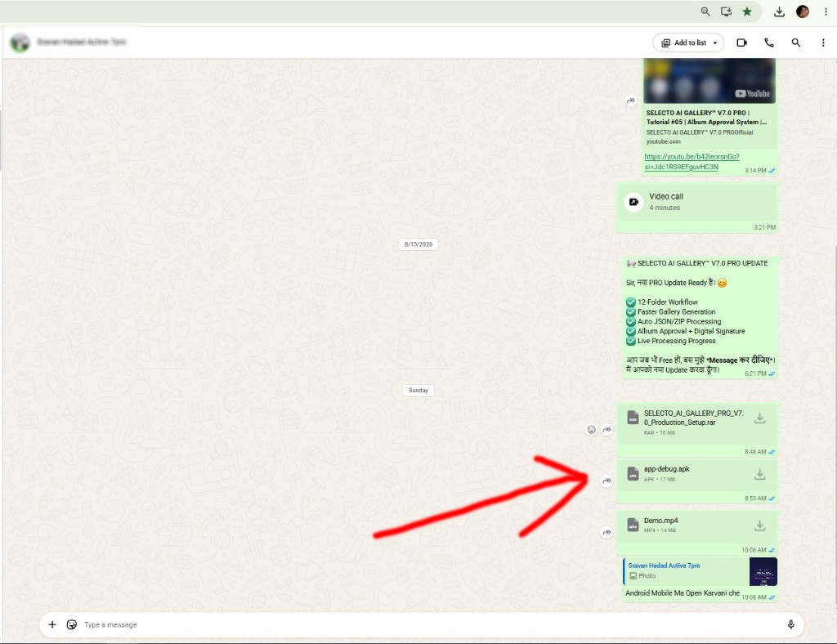Click 'Album Approval + Digital Signature' line
837x644 pixels.
coord(691,331)
